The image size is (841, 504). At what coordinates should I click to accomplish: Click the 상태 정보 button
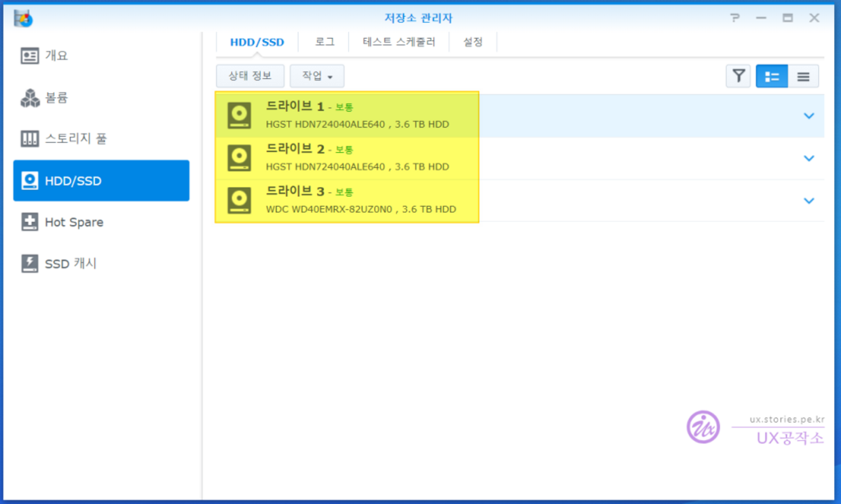pyautogui.click(x=250, y=76)
